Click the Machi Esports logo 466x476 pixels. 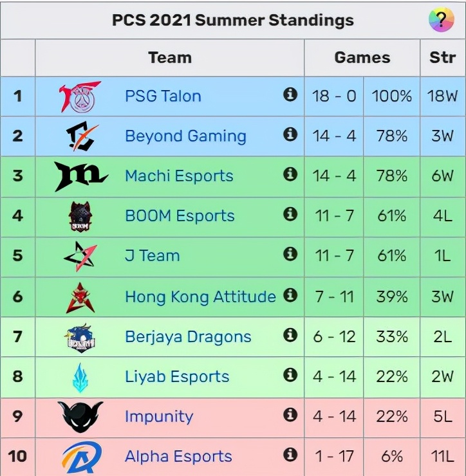click(80, 176)
